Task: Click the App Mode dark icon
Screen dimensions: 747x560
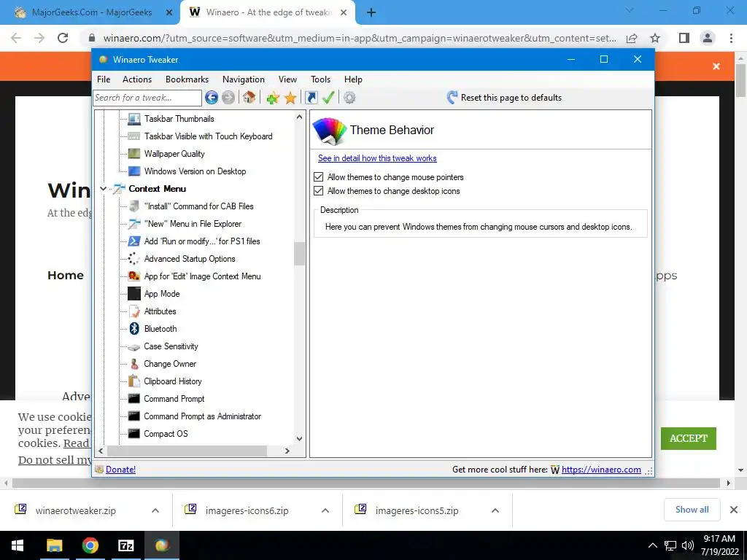Action: [x=134, y=294]
